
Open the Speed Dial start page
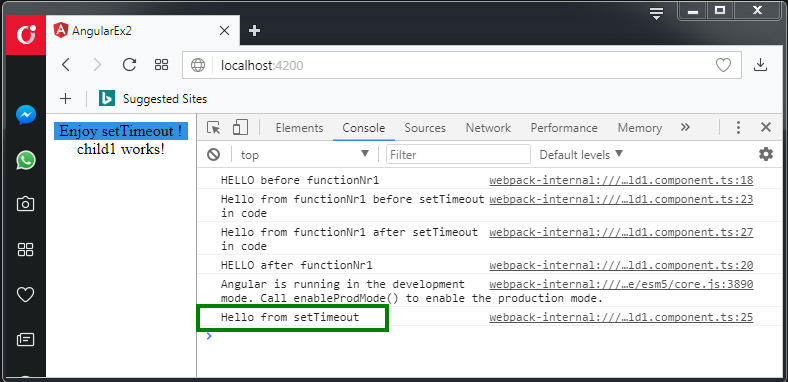tap(161, 65)
